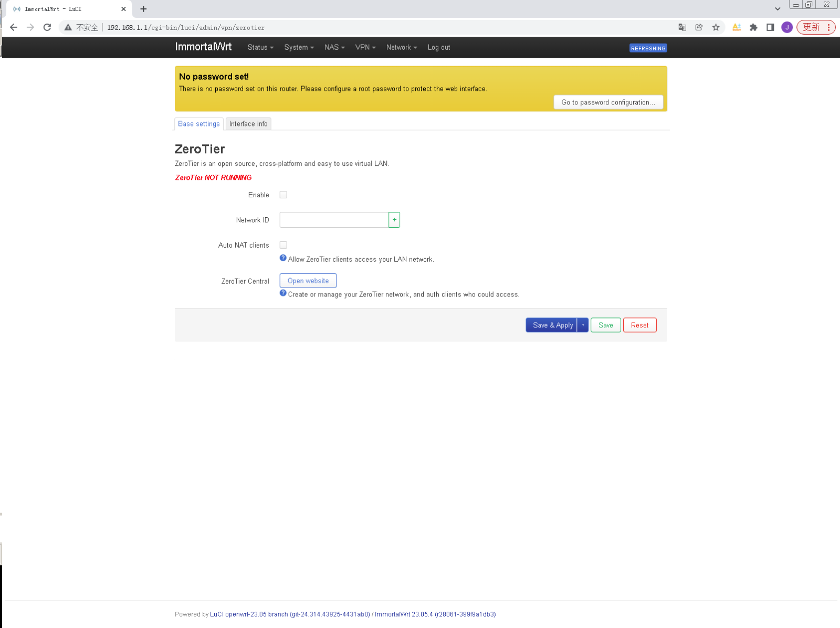Viewport: 840px width, 628px height.
Task: Click Go to password configuration button
Action: [608, 102]
